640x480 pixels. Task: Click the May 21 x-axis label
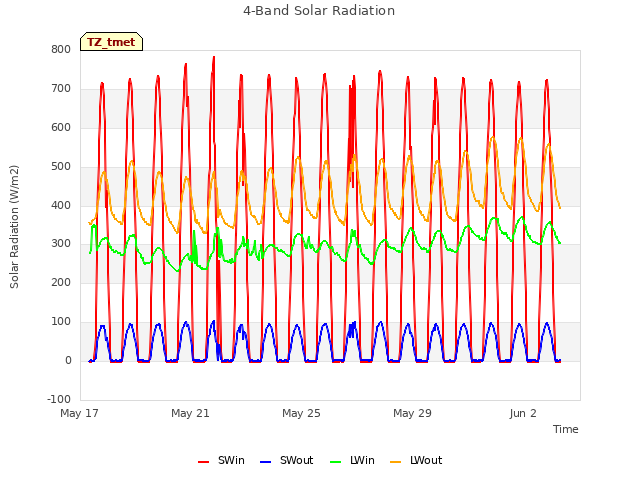190,413
